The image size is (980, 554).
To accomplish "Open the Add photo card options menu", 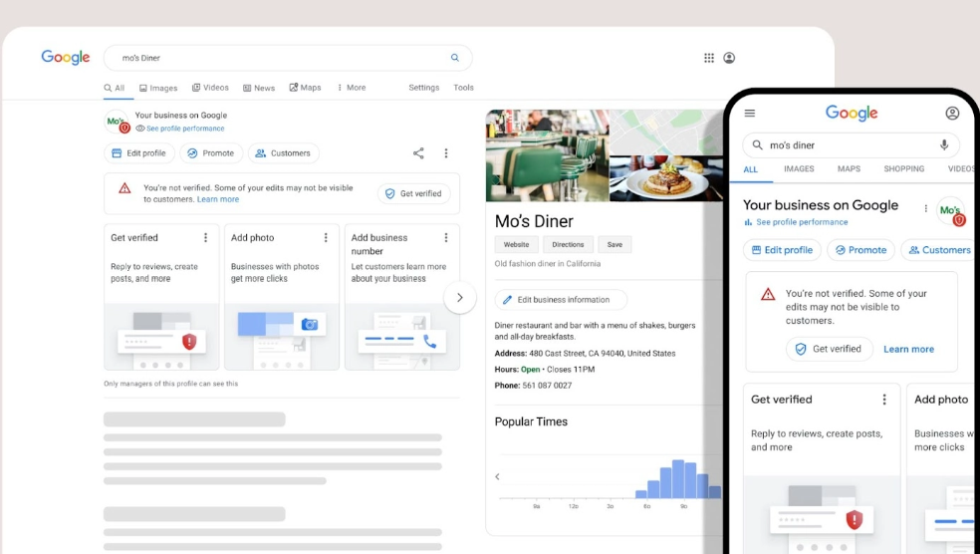I will point(326,237).
